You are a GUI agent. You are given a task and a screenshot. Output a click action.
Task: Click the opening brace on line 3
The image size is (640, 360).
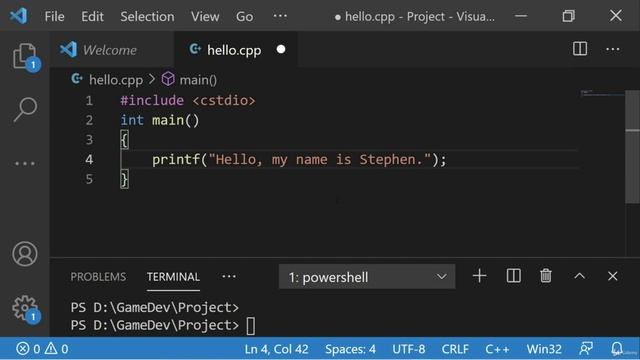[x=124, y=140]
